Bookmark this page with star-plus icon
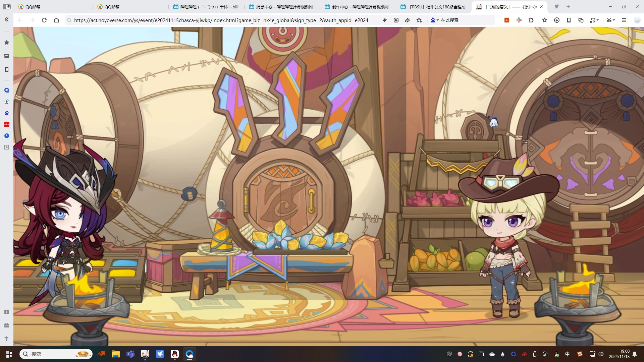 pos(419,20)
